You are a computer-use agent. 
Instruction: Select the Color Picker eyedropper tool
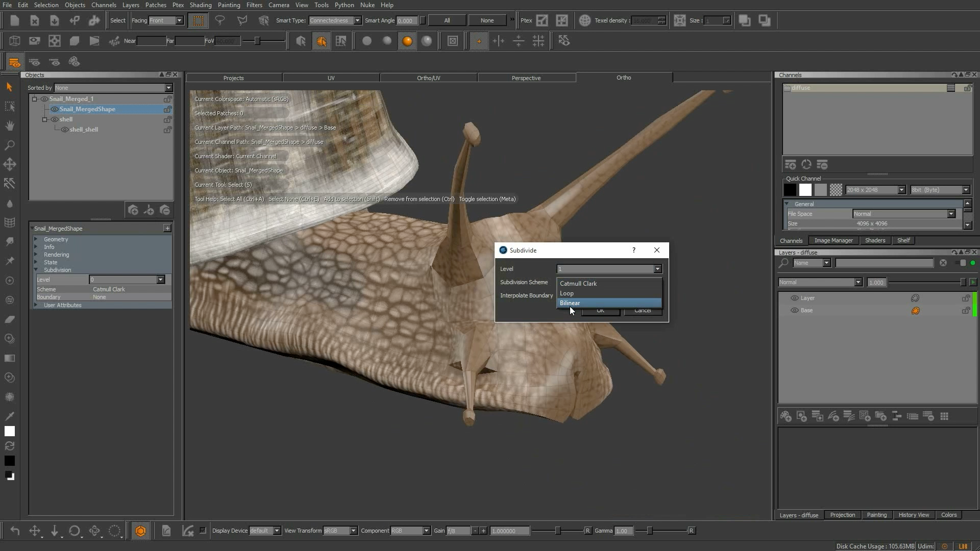(x=9, y=416)
